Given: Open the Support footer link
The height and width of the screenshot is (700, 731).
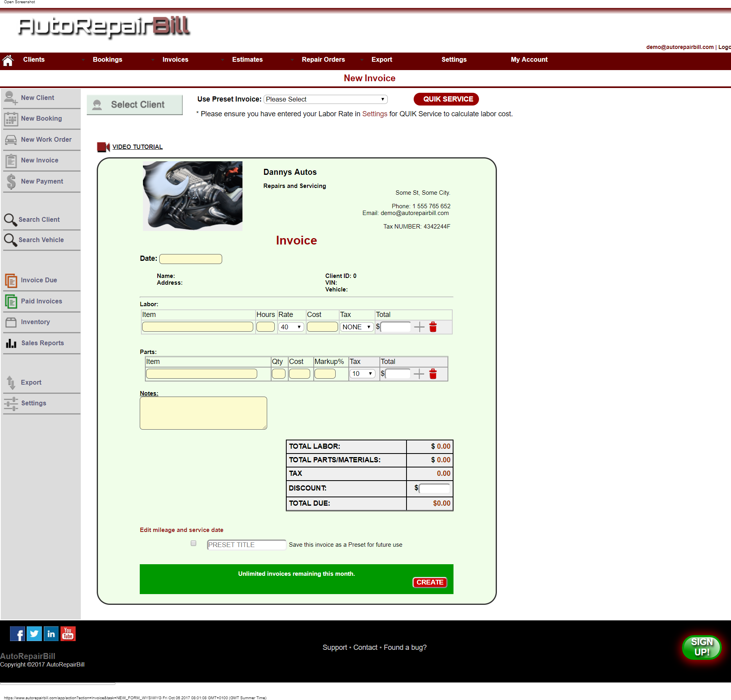Looking at the screenshot, I should coord(335,647).
